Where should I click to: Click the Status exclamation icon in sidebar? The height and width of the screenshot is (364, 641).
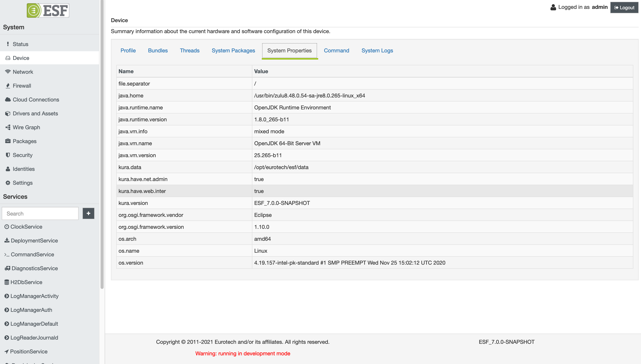(8, 44)
